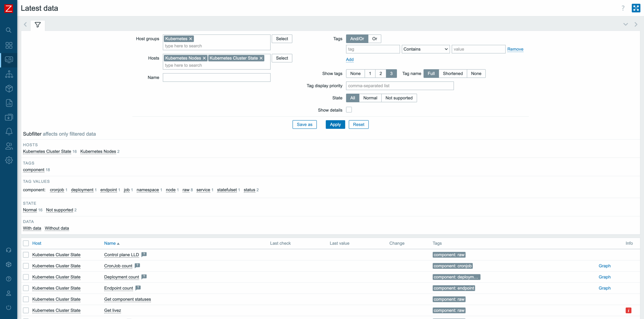Open Graph link for Deployment count
The image size is (644, 319).
point(604,277)
